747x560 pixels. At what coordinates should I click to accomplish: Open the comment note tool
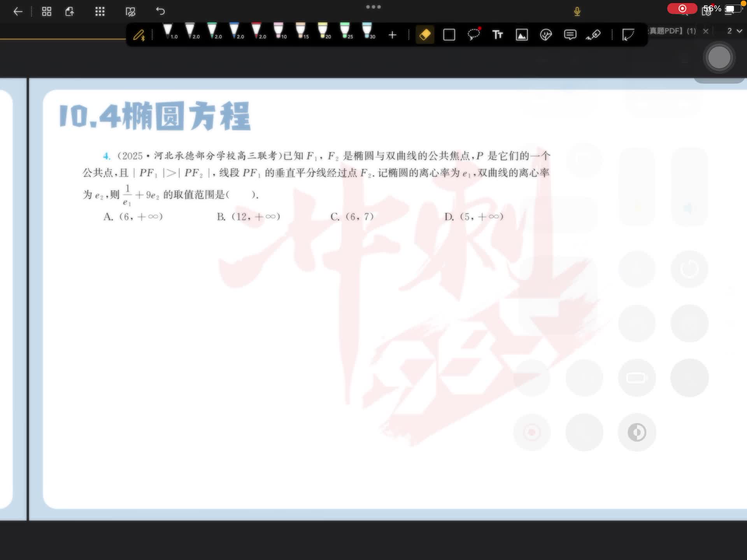tap(570, 35)
